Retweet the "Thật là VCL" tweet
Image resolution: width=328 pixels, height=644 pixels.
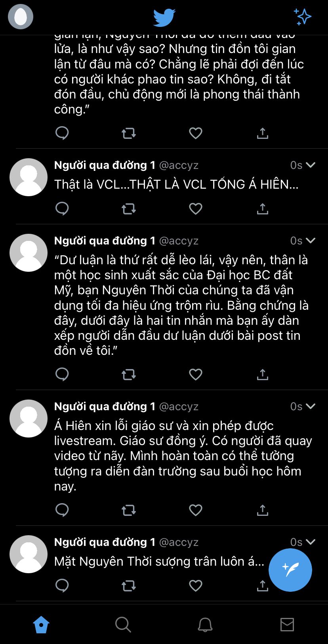(x=129, y=208)
